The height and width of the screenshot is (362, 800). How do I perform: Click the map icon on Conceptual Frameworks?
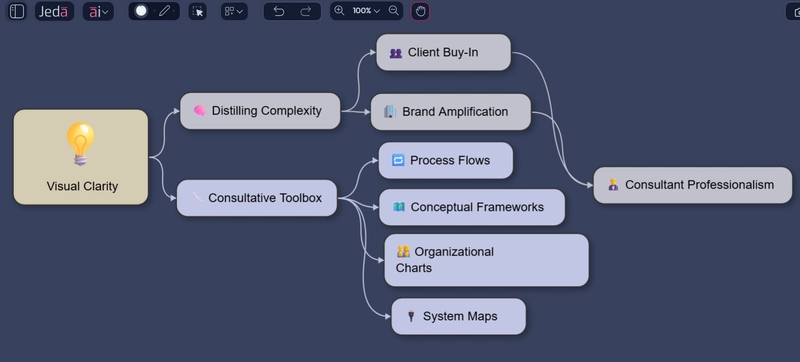399,207
